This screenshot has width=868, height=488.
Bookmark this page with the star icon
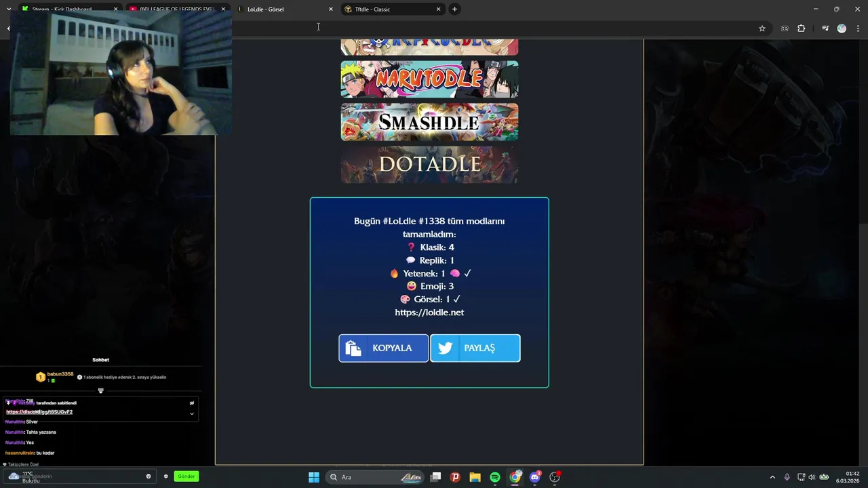762,28
